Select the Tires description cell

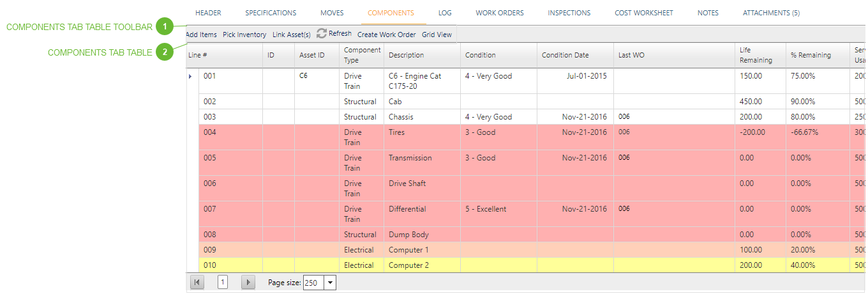[x=423, y=137]
